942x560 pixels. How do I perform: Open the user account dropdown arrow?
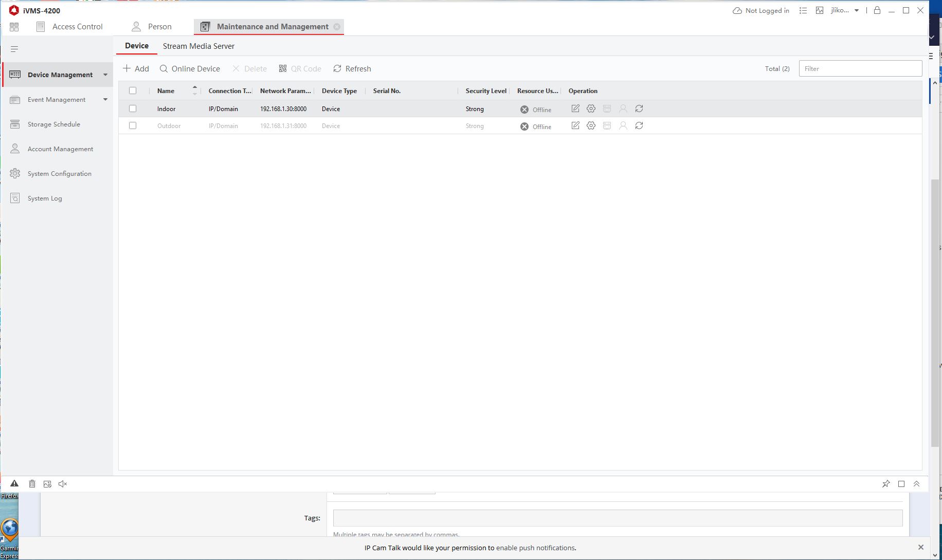tap(857, 10)
